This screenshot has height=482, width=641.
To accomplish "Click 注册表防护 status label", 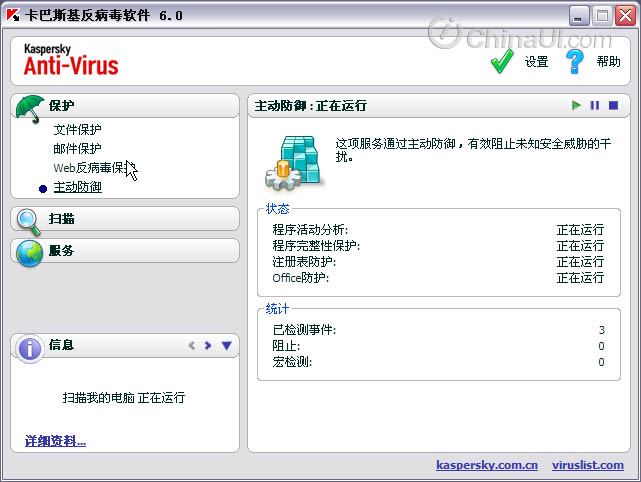I will coord(304,262).
